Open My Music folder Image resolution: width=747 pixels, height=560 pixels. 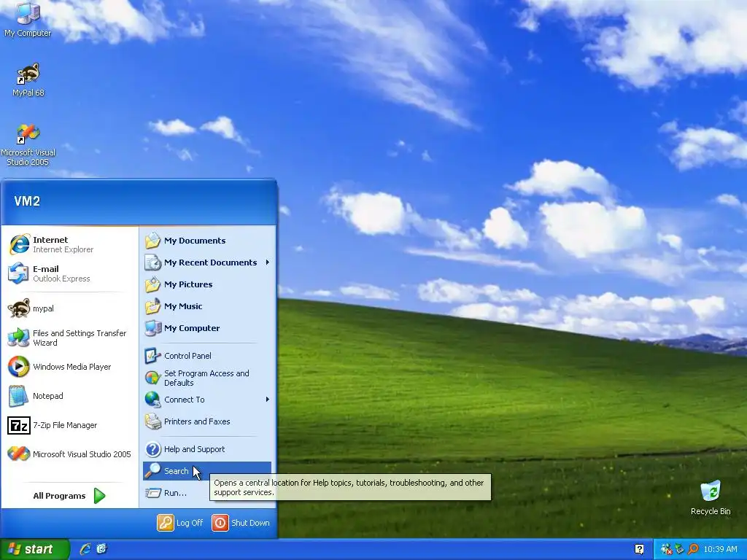coord(207,306)
